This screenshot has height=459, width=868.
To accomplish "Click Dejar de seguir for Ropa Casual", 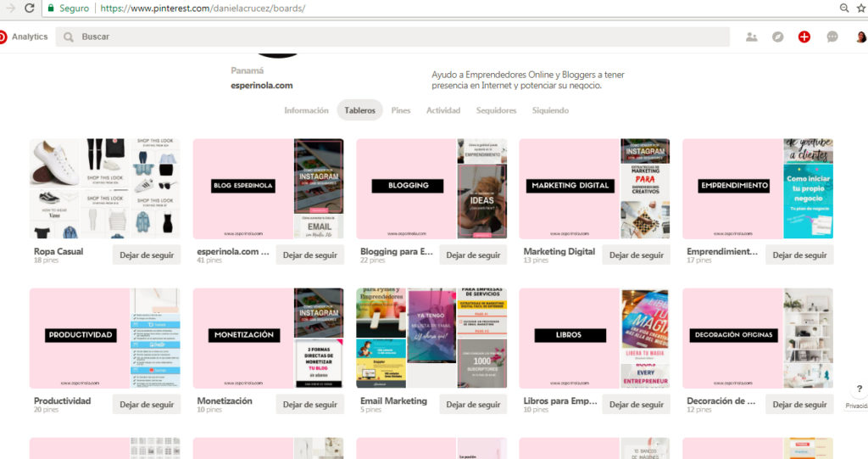I will pos(147,255).
